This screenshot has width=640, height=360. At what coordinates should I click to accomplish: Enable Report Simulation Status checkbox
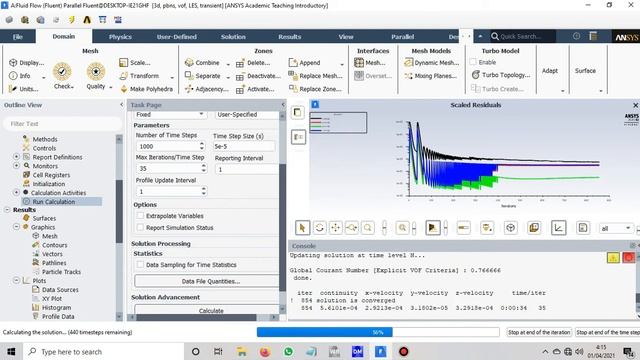click(x=140, y=227)
